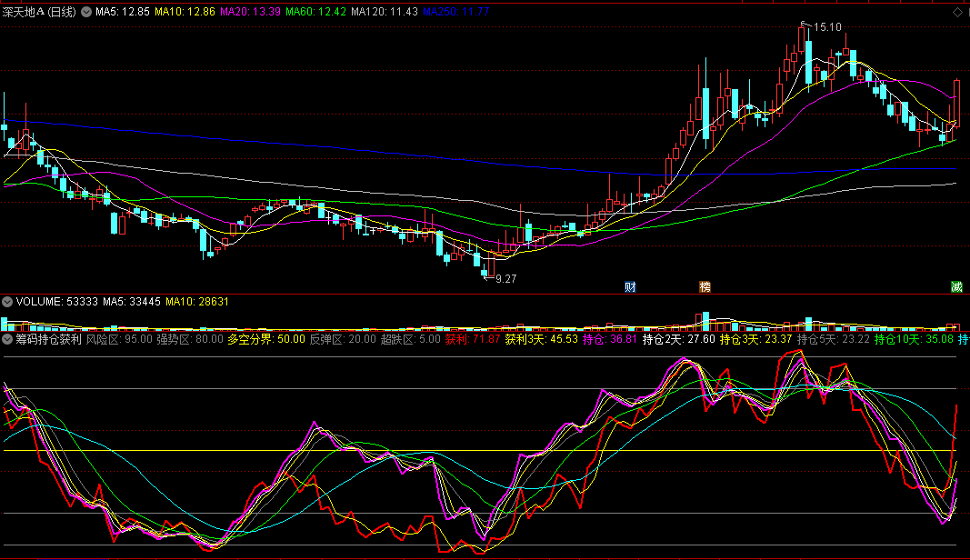Click the orange 榜 marker icon
The height and width of the screenshot is (560, 970).
(x=705, y=286)
